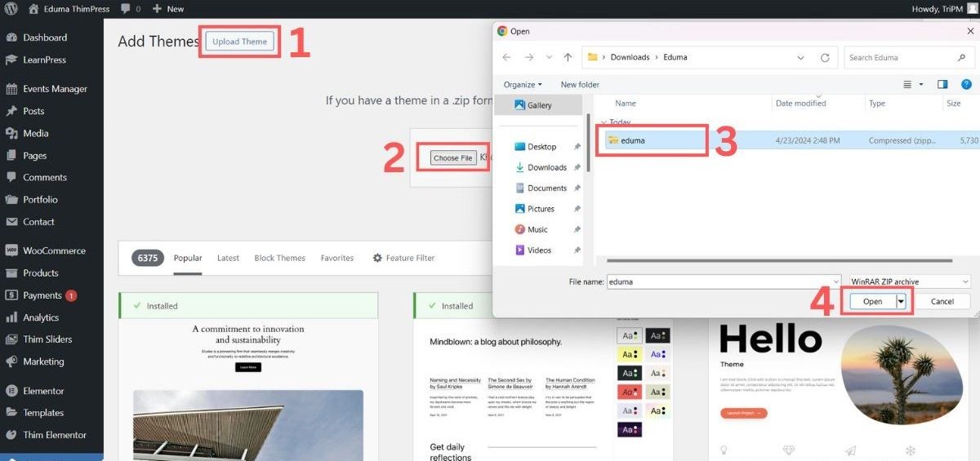Select Gallery in navigation pane
Image resolution: width=980 pixels, height=461 pixels.
click(x=539, y=105)
